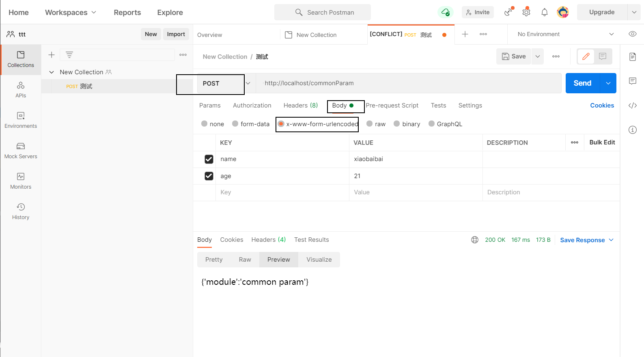Viewport: 644px width, 357px height.
Task: Create new collection with plus icon
Action: 52,55
